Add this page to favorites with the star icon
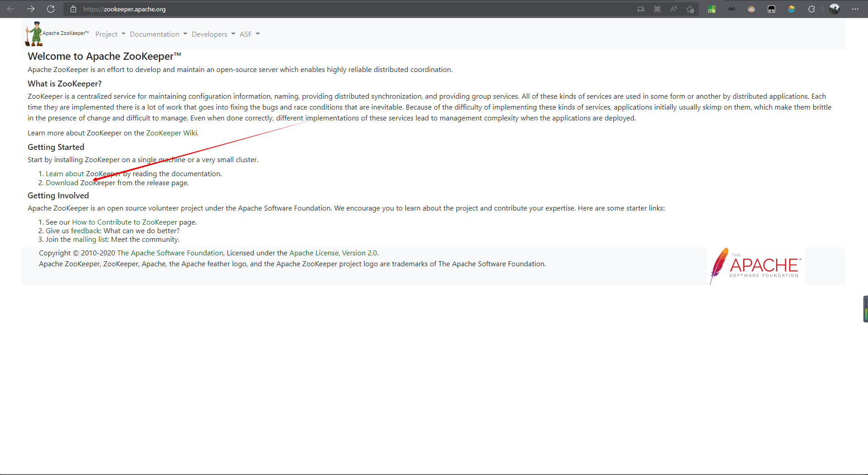The height and width of the screenshot is (475, 868). [x=690, y=9]
